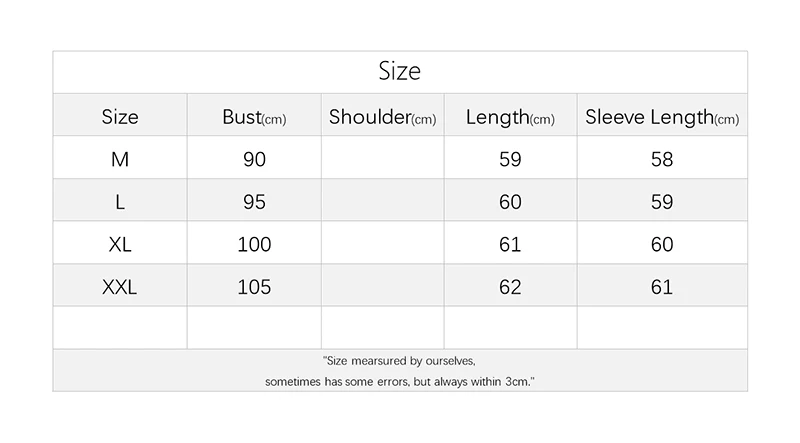Select the Bust(cm) column header
The height and width of the screenshot is (443, 800).
tap(254, 117)
